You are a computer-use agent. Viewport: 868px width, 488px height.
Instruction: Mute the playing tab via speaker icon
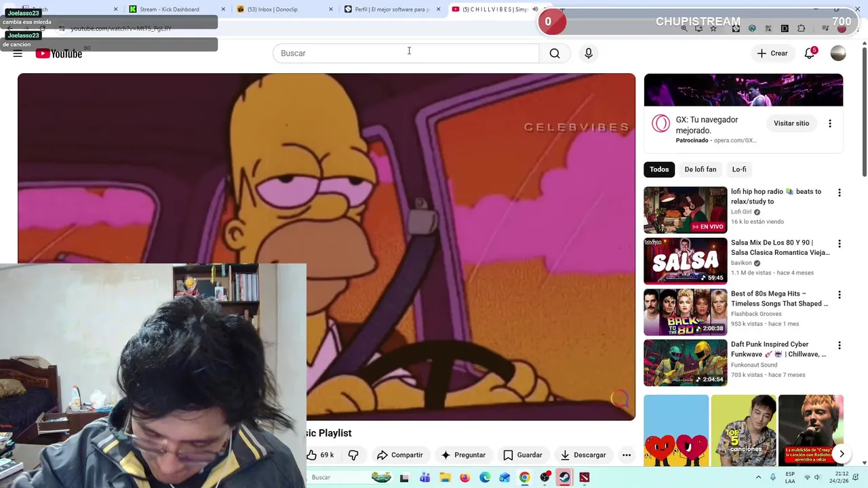[x=535, y=9]
